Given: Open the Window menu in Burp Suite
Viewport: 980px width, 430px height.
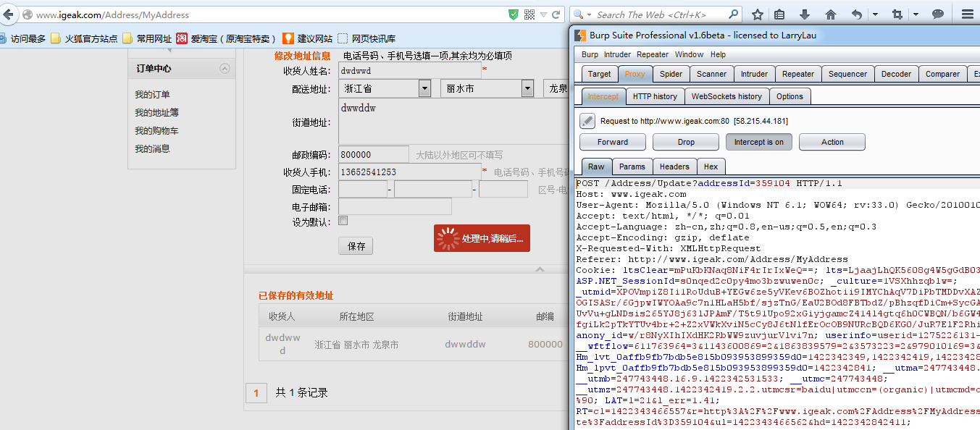Looking at the screenshot, I should pyautogui.click(x=689, y=54).
